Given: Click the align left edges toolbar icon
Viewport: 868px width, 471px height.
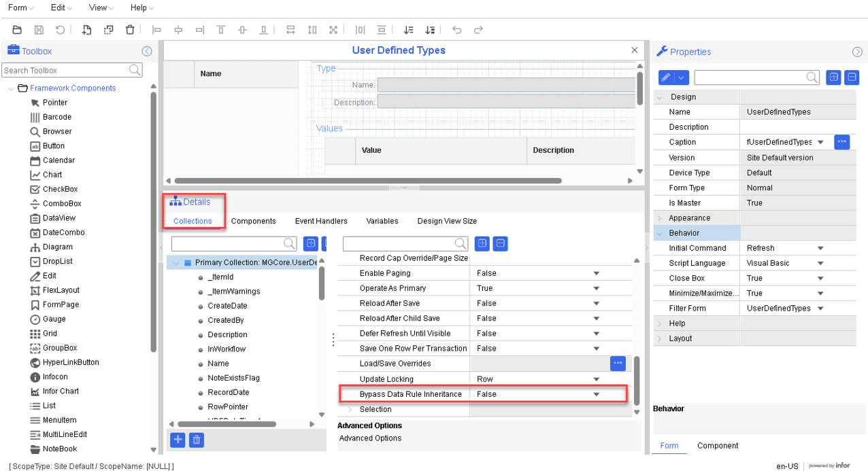Looking at the screenshot, I should pyautogui.click(x=156, y=30).
